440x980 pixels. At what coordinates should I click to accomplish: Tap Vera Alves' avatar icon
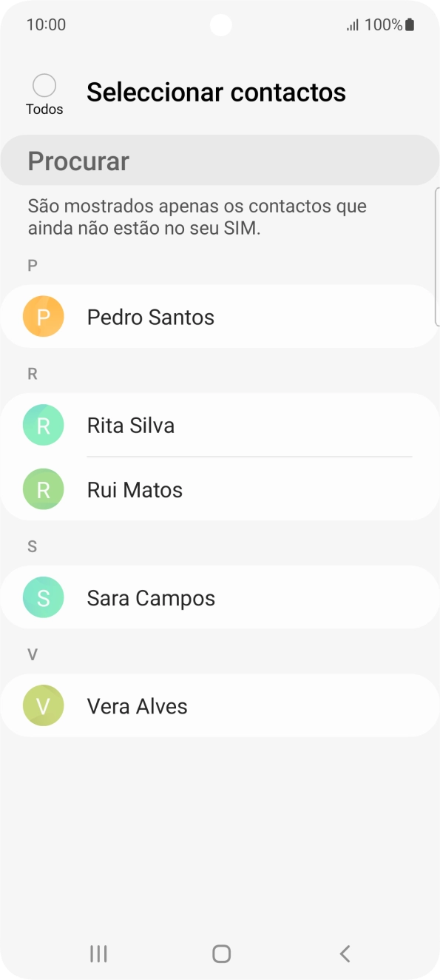pyautogui.click(x=43, y=705)
